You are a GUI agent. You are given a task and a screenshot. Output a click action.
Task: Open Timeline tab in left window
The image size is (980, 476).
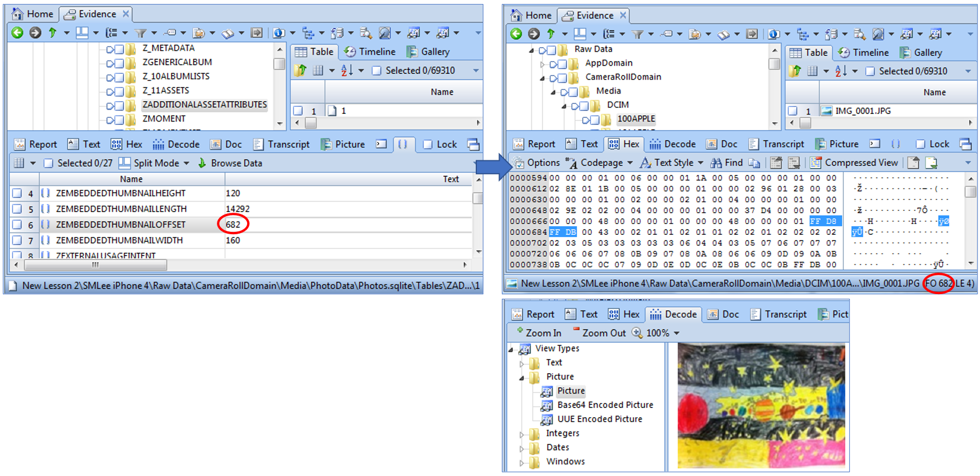(x=370, y=52)
